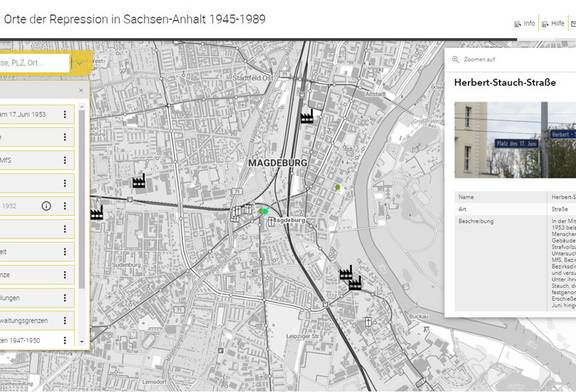Click the 'Straße' value in Art row
Image resolution: width=576 pixels, height=392 pixels.
pyautogui.click(x=560, y=209)
